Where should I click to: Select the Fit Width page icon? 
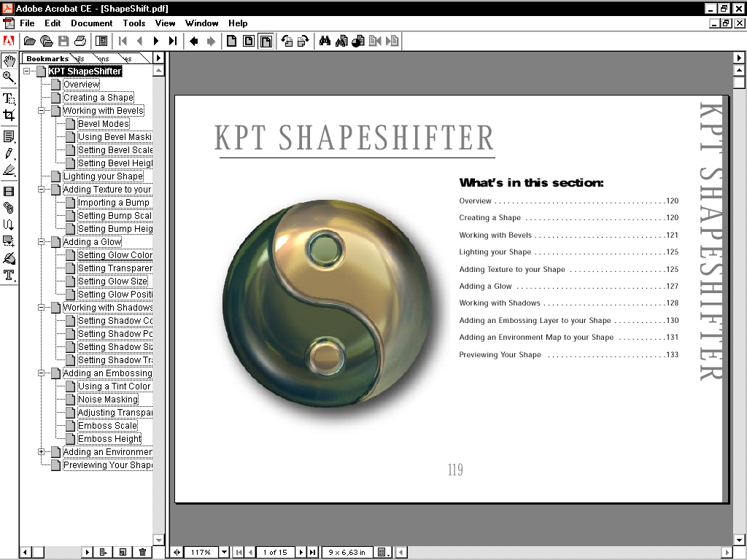(266, 42)
